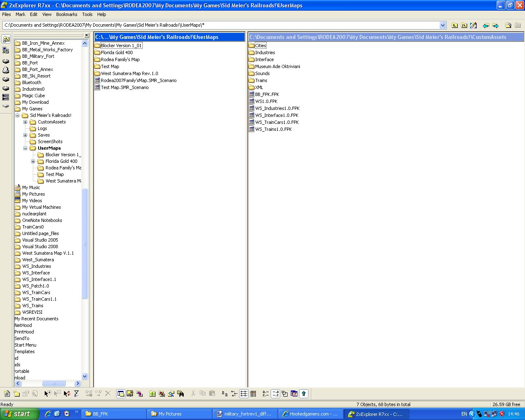
Task: Click the green up-arrow icon in bottom toolbar
Action: [x=304, y=394]
